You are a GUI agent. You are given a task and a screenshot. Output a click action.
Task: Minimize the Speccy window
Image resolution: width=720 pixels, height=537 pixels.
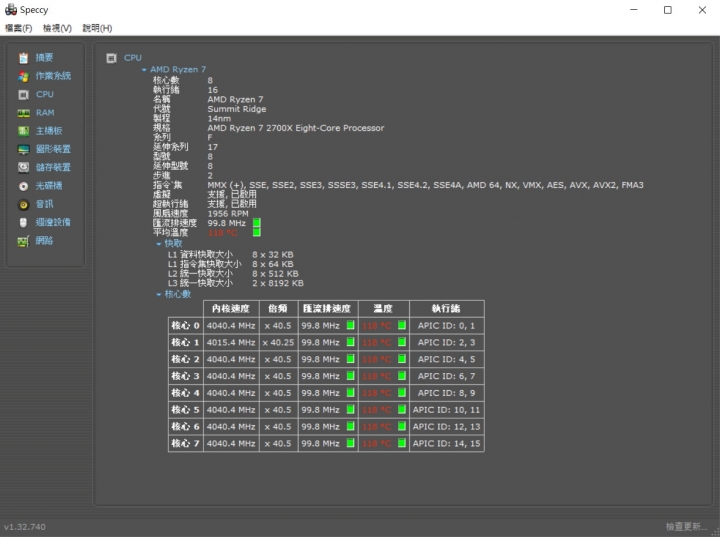pyautogui.click(x=634, y=10)
